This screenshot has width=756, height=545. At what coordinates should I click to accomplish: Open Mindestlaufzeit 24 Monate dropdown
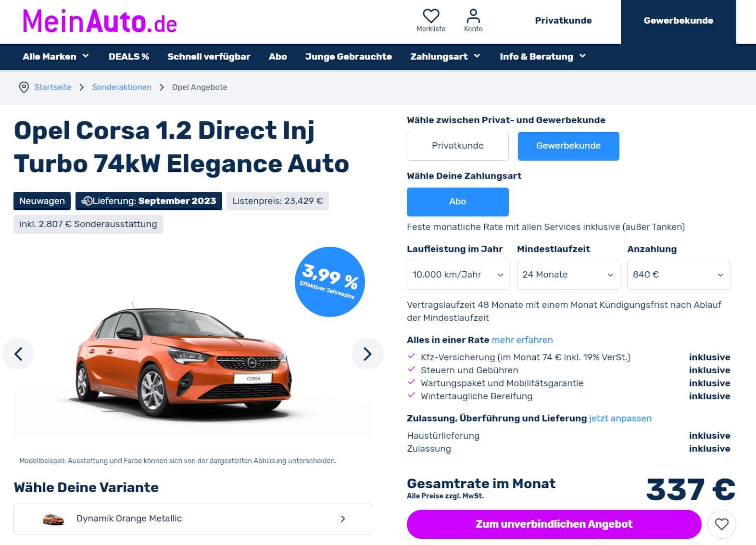point(568,275)
